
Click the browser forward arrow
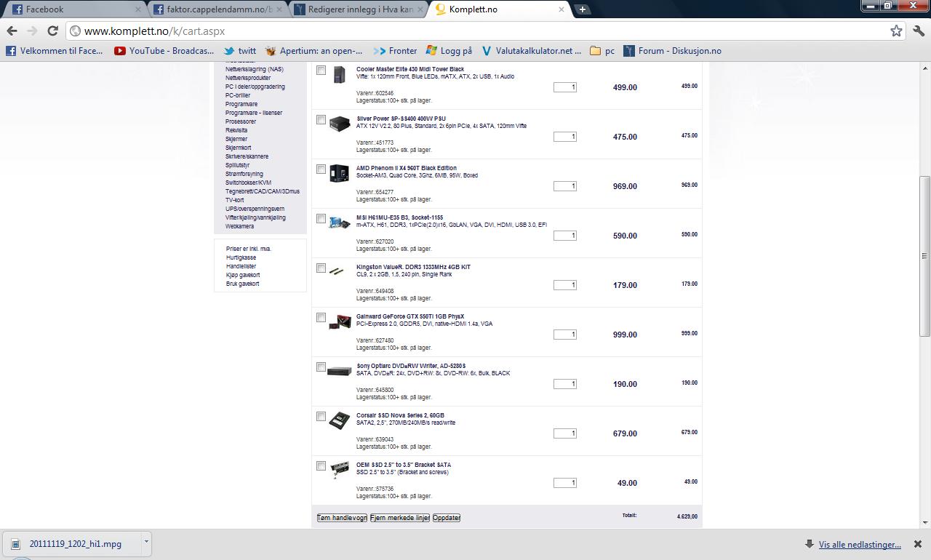(32, 31)
